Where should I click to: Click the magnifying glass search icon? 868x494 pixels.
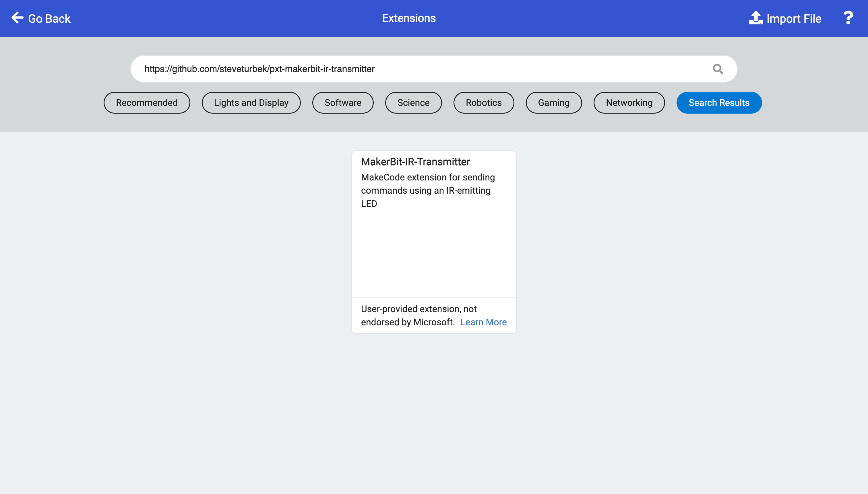(x=718, y=69)
